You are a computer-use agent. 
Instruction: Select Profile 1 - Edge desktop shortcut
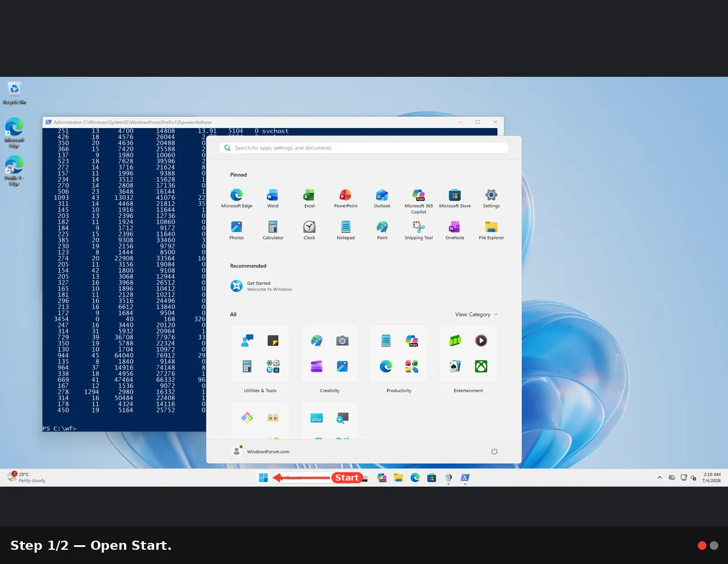click(14, 171)
